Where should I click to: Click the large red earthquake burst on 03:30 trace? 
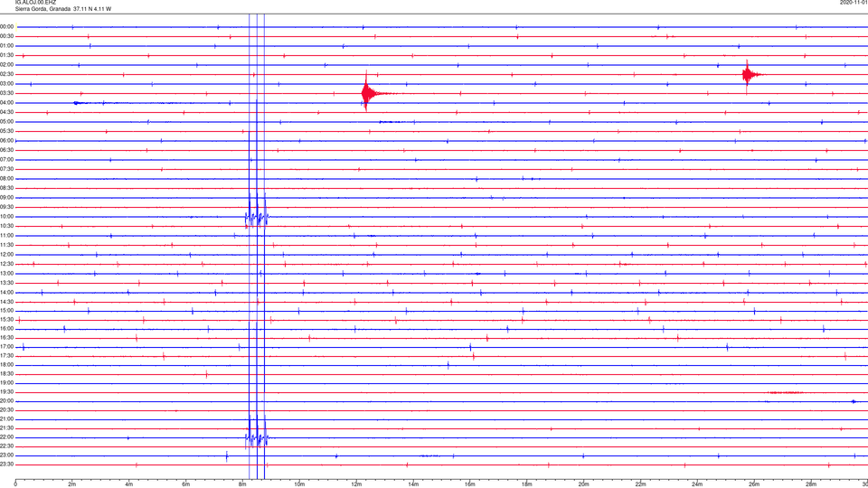tap(368, 92)
